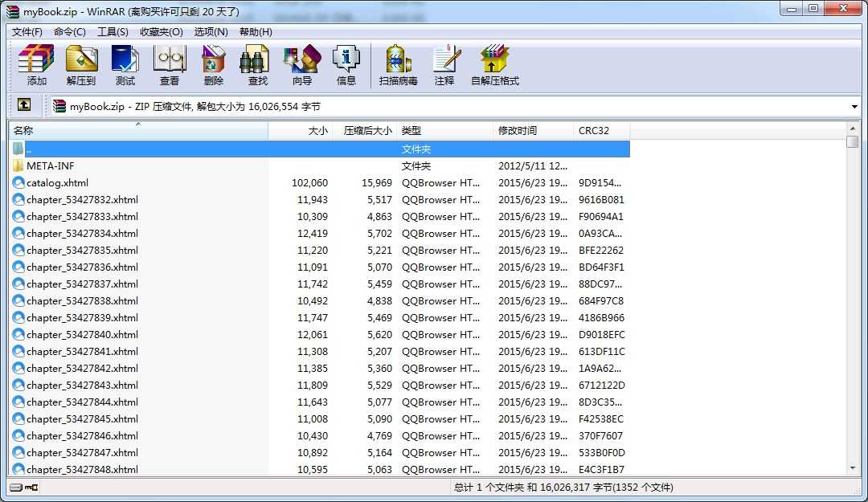Select the META-INF folder icon
Image resolution: width=868 pixels, height=502 pixels.
(x=18, y=165)
